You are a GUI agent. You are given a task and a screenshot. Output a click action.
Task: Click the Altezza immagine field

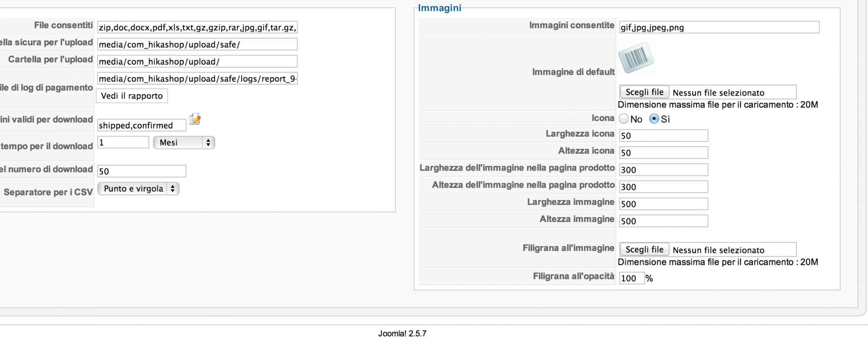tap(664, 221)
